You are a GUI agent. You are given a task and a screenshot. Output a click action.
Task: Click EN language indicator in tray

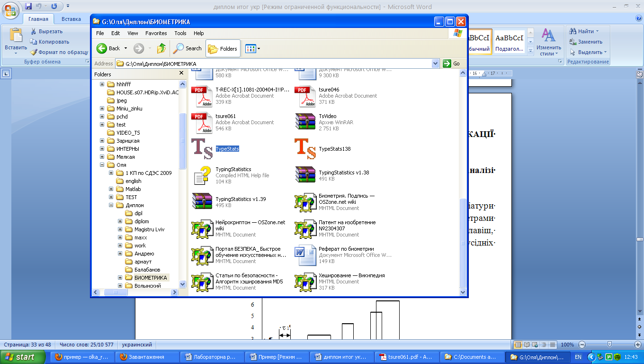(578, 357)
